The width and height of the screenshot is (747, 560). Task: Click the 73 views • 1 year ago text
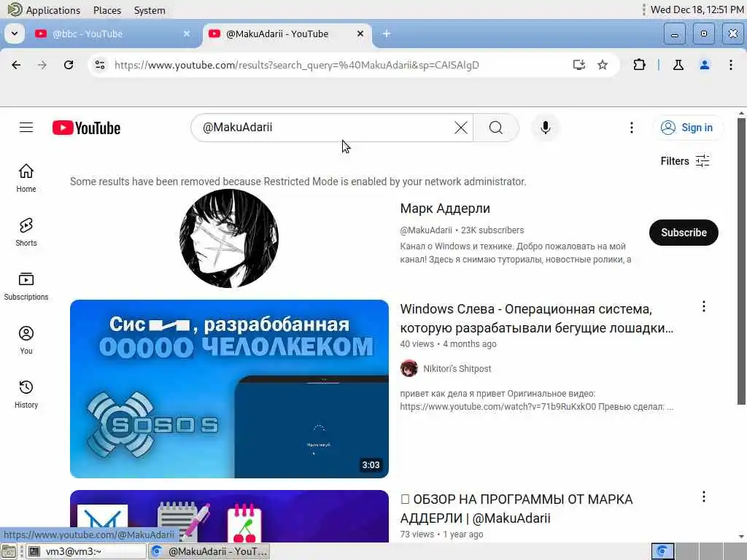pyautogui.click(x=441, y=534)
